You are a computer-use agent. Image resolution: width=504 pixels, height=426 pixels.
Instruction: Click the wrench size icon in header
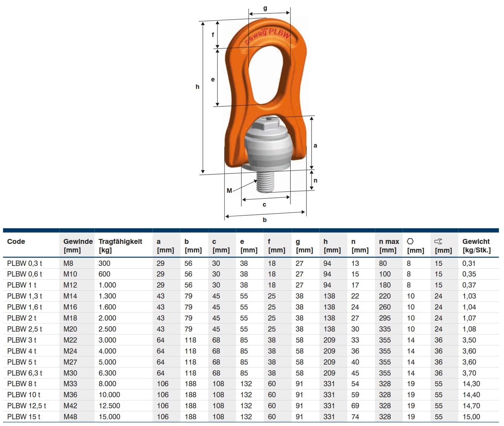coord(438,241)
